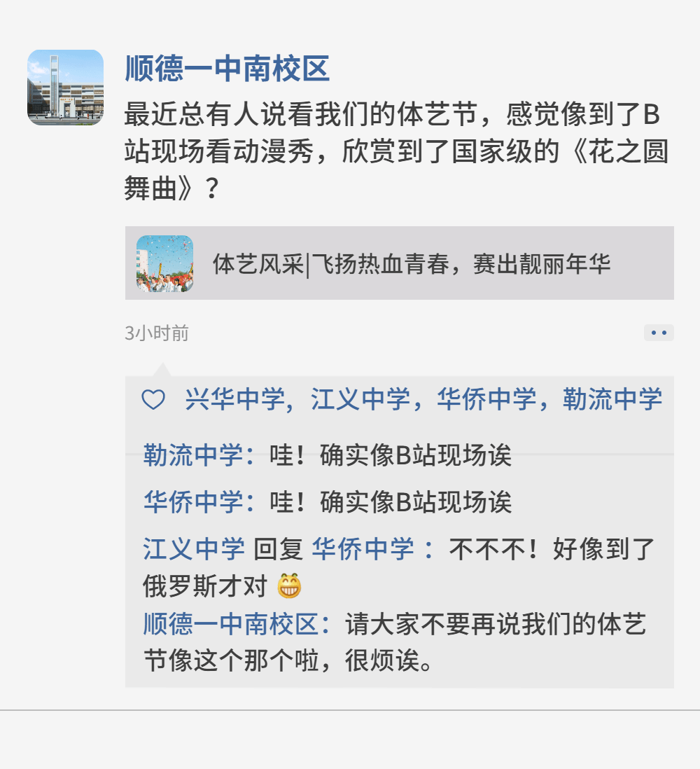Click the post text 最近总有人说看我们的体艺节
This screenshot has width=700, height=769.
pos(397,151)
